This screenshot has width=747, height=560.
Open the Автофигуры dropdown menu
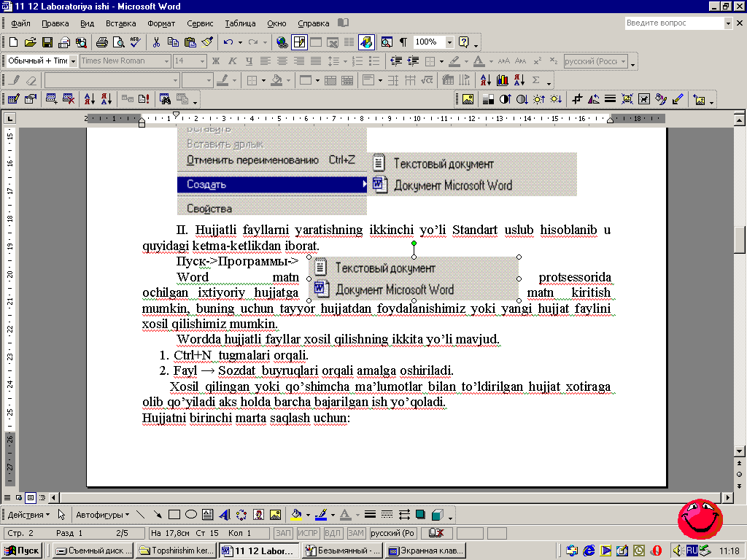click(x=102, y=514)
